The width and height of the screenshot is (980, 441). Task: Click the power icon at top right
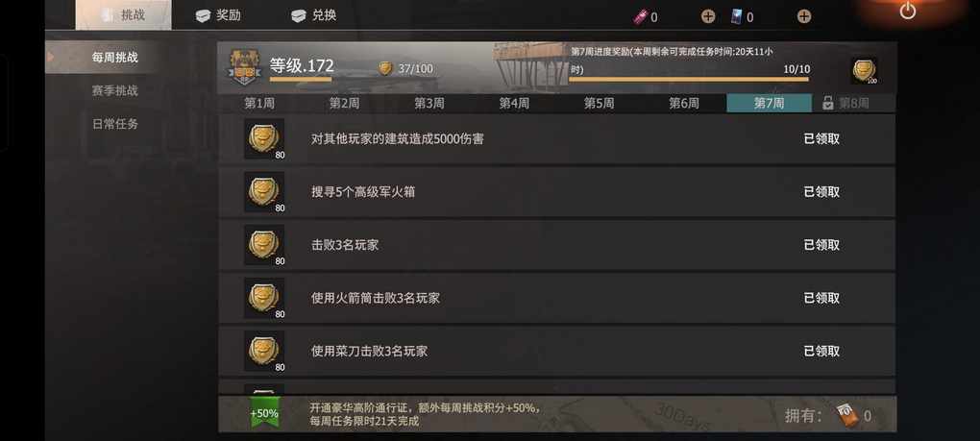[x=908, y=11]
